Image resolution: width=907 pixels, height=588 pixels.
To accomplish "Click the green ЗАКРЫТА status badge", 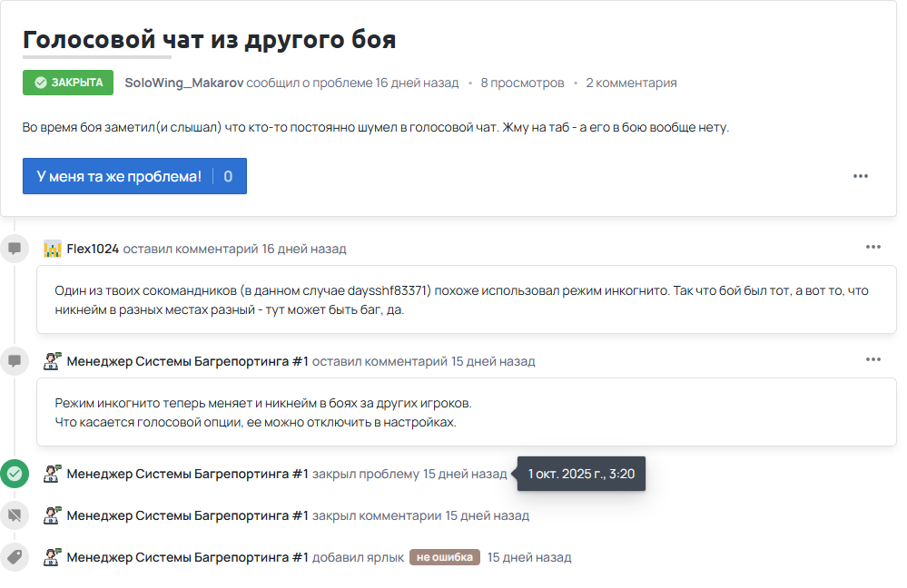I will (x=68, y=83).
